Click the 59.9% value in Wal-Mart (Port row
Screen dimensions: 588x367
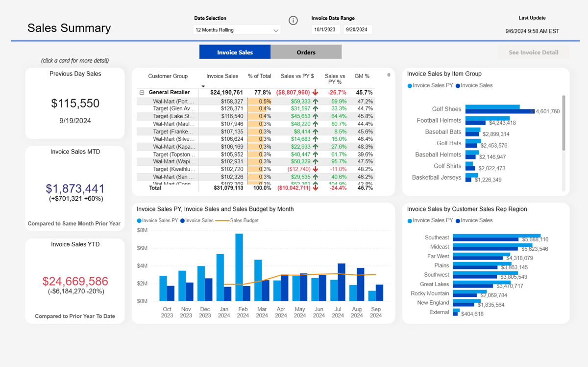click(x=339, y=102)
